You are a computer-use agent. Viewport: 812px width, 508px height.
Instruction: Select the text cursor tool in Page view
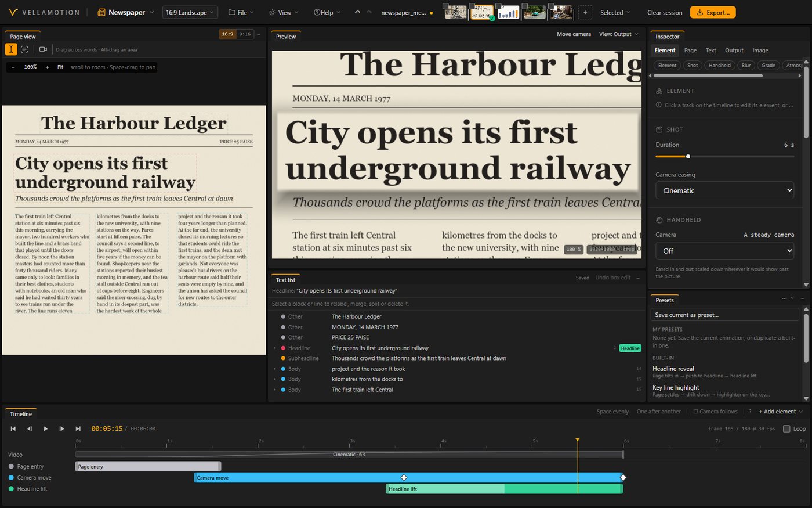[x=11, y=49]
